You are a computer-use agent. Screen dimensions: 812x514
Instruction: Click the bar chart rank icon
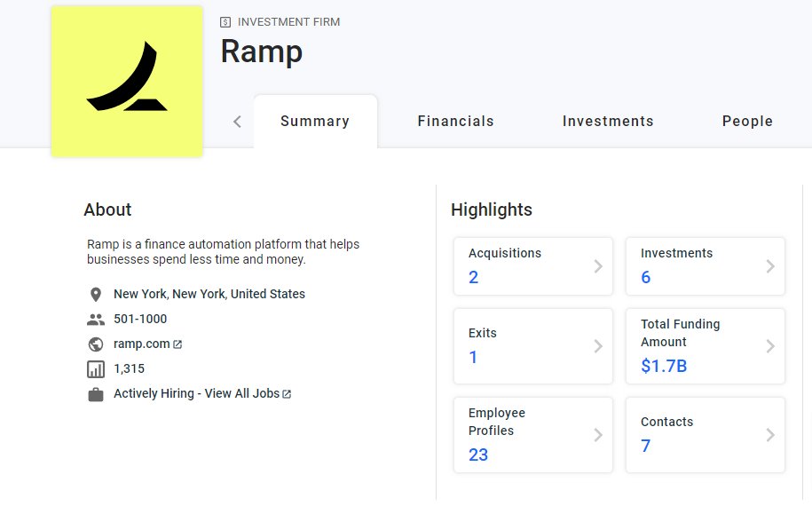[x=96, y=369]
